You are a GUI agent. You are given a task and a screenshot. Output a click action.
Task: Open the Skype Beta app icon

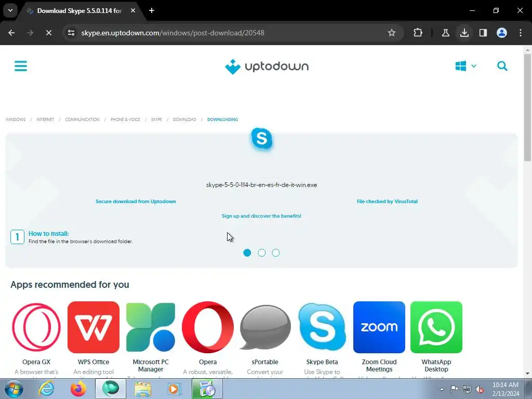pos(322,327)
